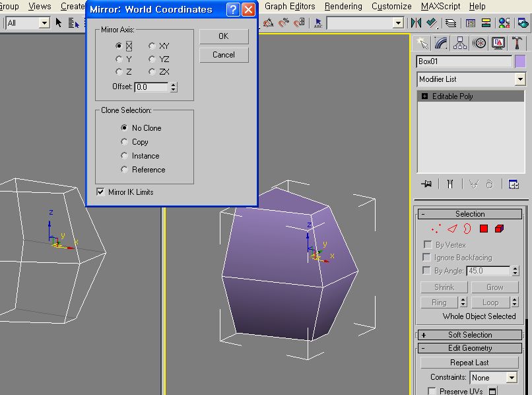Open the Material Editor icon
Viewport: 532px width, 395px height.
[504, 22]
